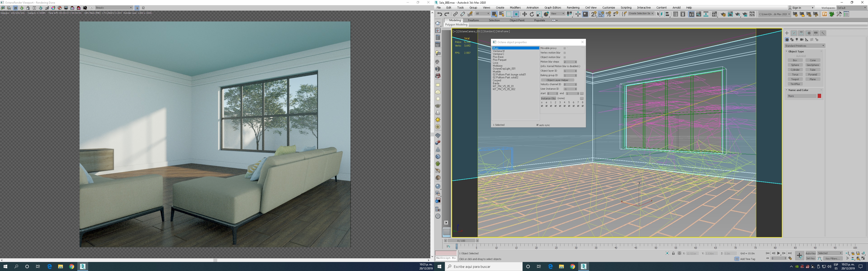The image size is (868, 271).
Task: Uncheck the auto sync checkbox
Action: coord(538,125)
